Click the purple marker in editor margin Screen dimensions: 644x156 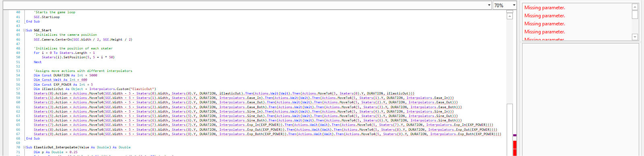(x=515, y=135)
